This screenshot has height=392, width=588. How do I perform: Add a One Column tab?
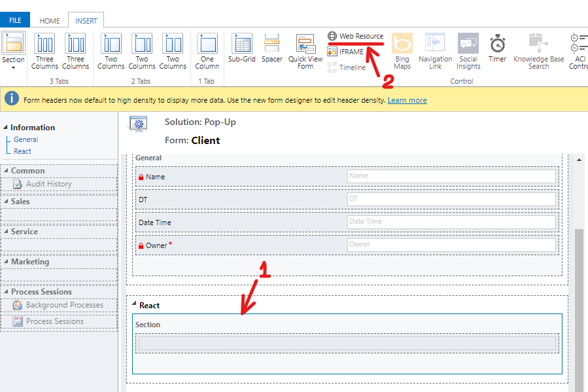click(x=207, y=52)
